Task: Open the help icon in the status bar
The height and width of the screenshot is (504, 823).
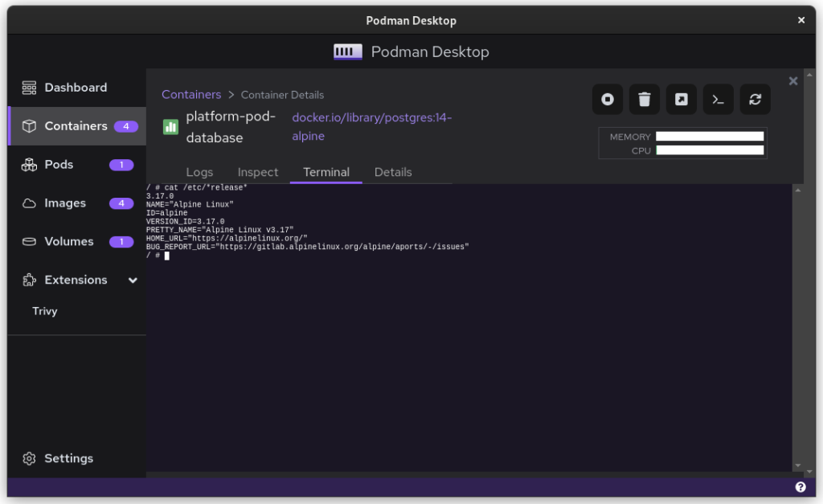Action: (x=800, y=486)
